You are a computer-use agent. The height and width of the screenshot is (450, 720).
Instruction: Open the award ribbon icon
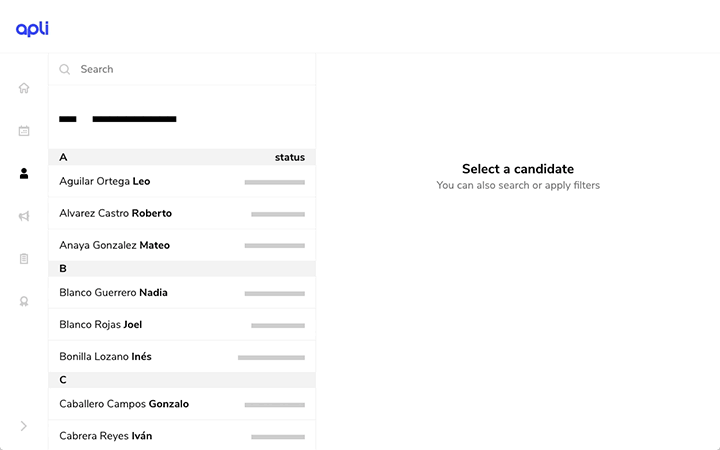24,301
